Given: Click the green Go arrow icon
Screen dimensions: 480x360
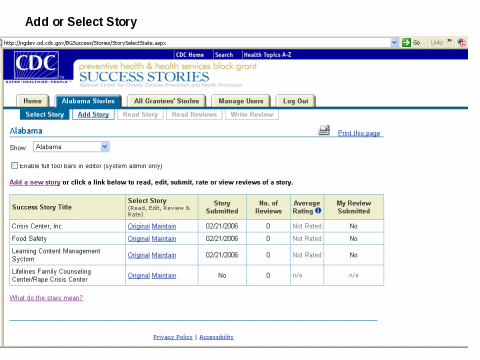Looking at the screenshot, I should click(x=406, y=43).
